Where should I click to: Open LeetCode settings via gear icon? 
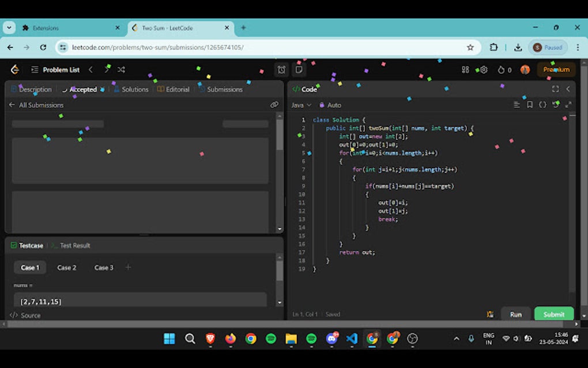483,69
